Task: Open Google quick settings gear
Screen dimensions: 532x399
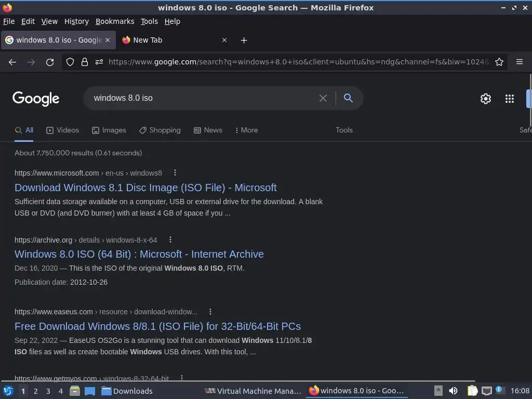Action: [486, 98]
